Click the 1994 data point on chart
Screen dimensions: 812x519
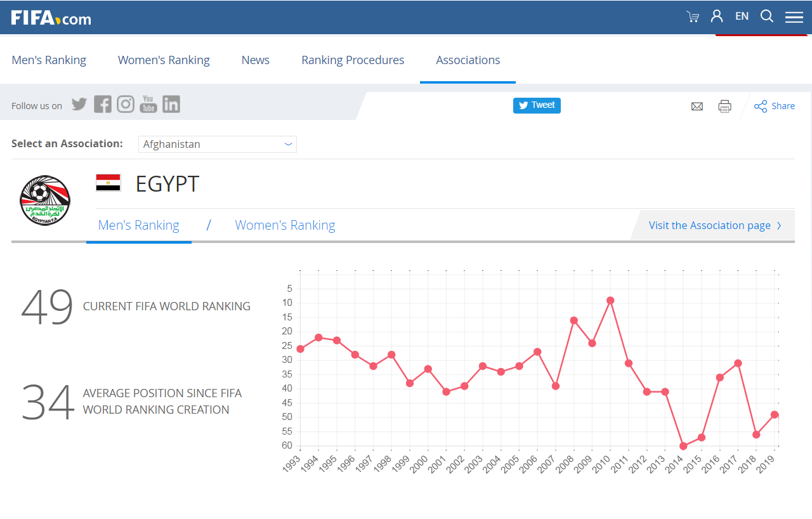tap(318, 338)
